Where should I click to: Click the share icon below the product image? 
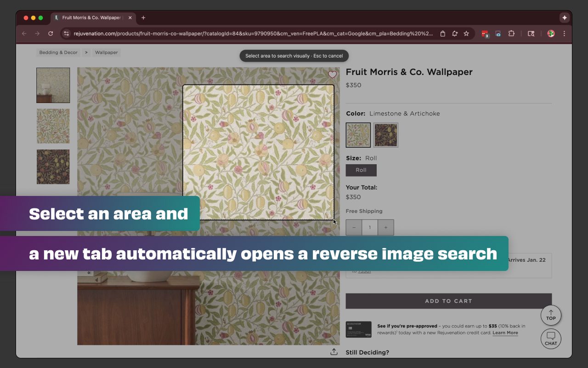[334, 352]
